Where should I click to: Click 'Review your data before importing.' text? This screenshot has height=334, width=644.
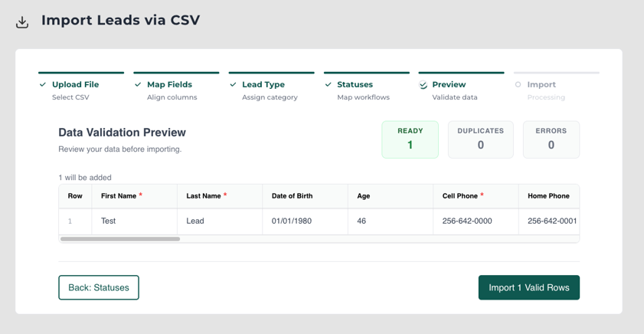[120, 149]
